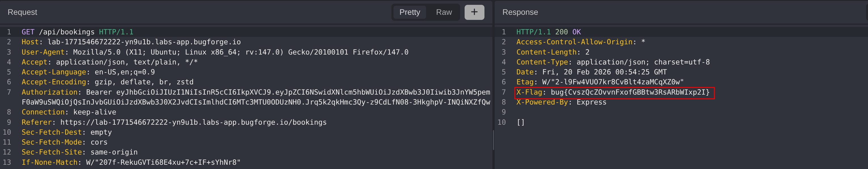
Task: Click the request pane vertical scrollbar
Action: (x=493, y=140)
